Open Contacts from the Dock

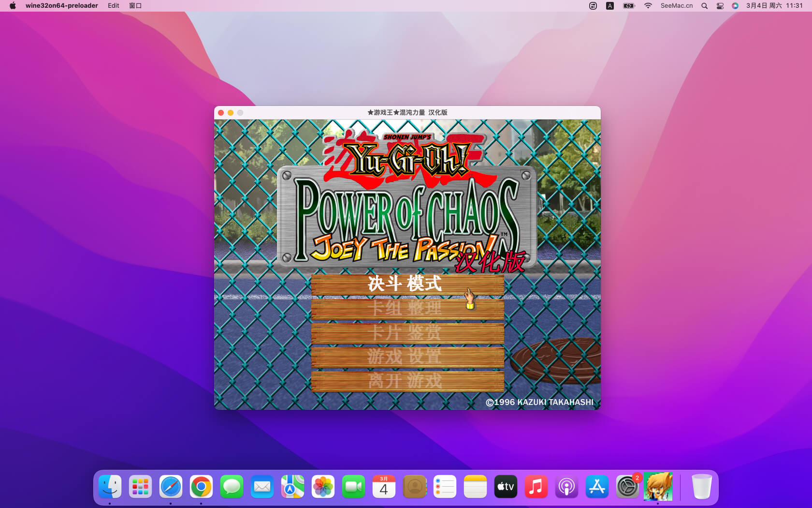point(414,486)
